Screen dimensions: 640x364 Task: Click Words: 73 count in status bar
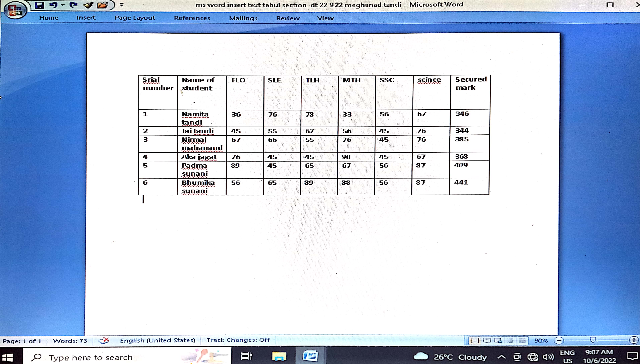click(x=70, y=341)
